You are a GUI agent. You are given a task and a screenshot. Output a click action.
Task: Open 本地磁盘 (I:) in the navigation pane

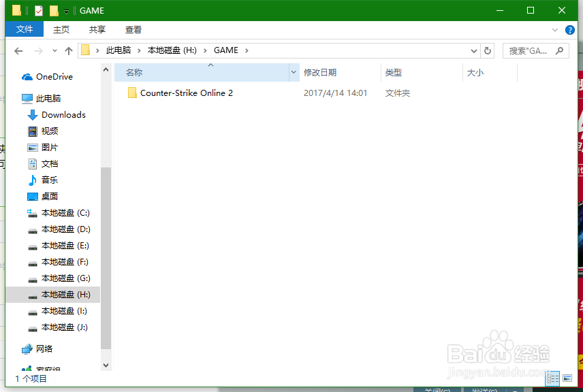[64, 311]
